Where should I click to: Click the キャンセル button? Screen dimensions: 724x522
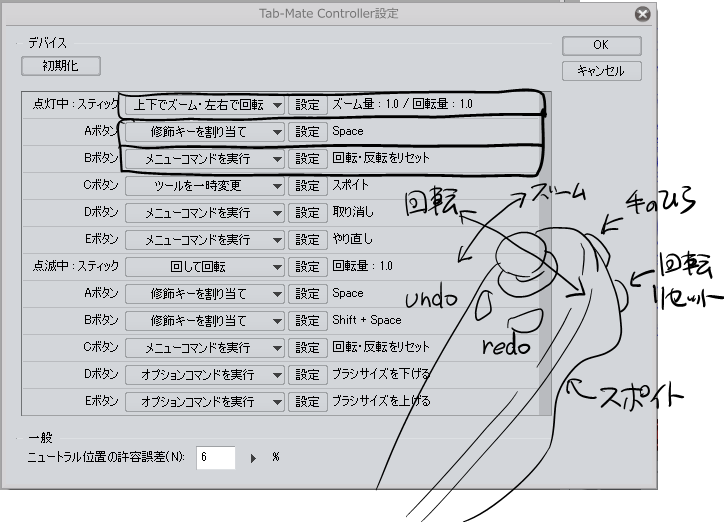pyautogui.click(x=601, y=71)
